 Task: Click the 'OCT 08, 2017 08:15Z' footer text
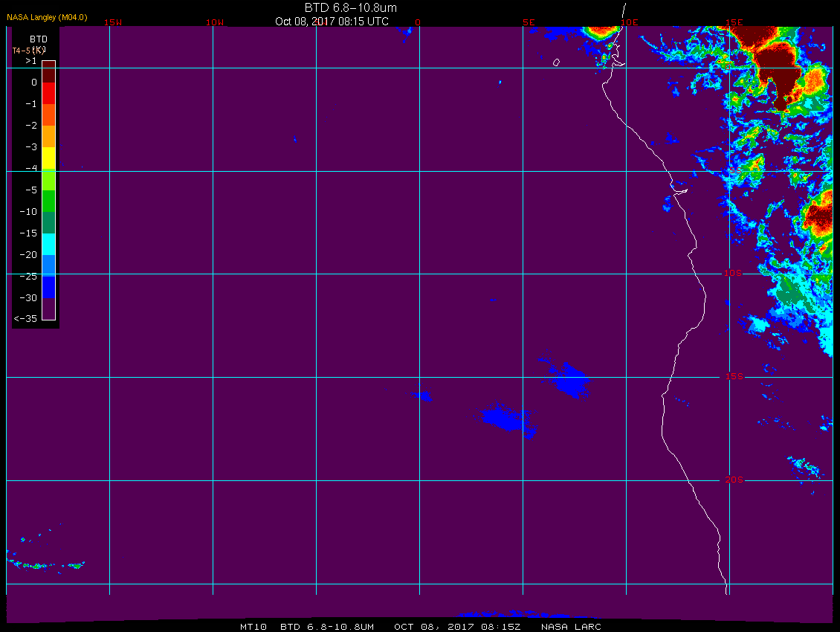[457, 627]
